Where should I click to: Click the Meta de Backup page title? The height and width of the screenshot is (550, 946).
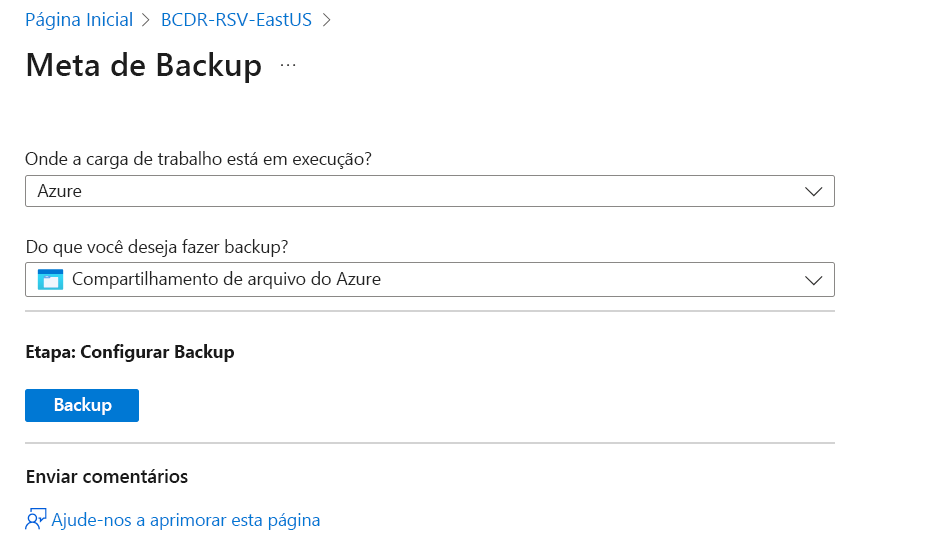(143, 66)
